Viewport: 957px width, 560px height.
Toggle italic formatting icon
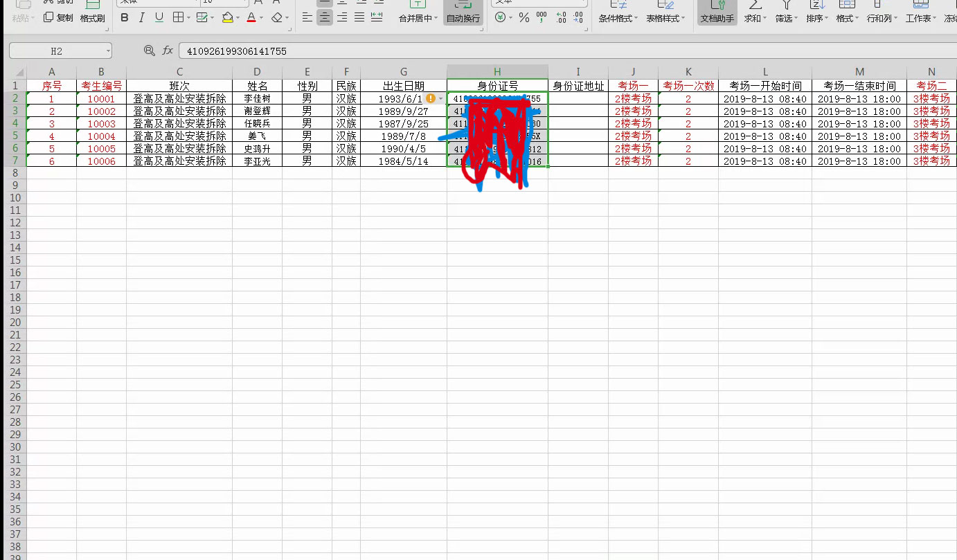[142, 17]
